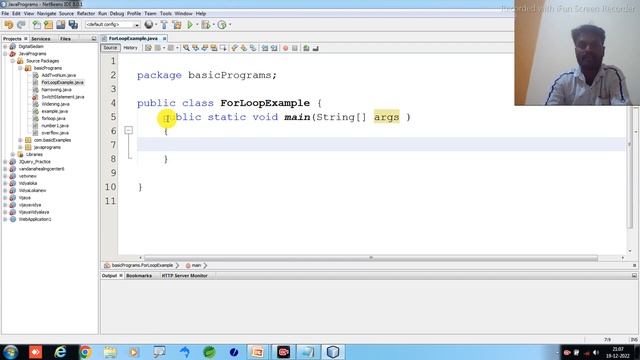Click the Last Edit editor toolbar icon
Viewport: 640px width, 360px height.
148,48
